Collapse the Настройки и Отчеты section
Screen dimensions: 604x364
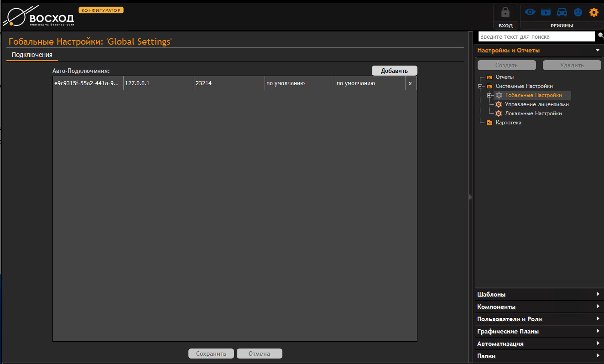(x=597, y=50)
